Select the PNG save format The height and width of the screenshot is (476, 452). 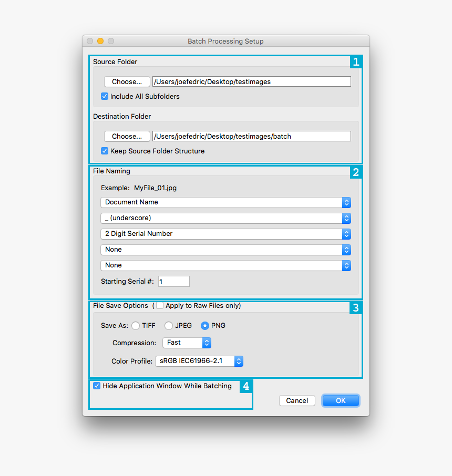pos(204,325)
